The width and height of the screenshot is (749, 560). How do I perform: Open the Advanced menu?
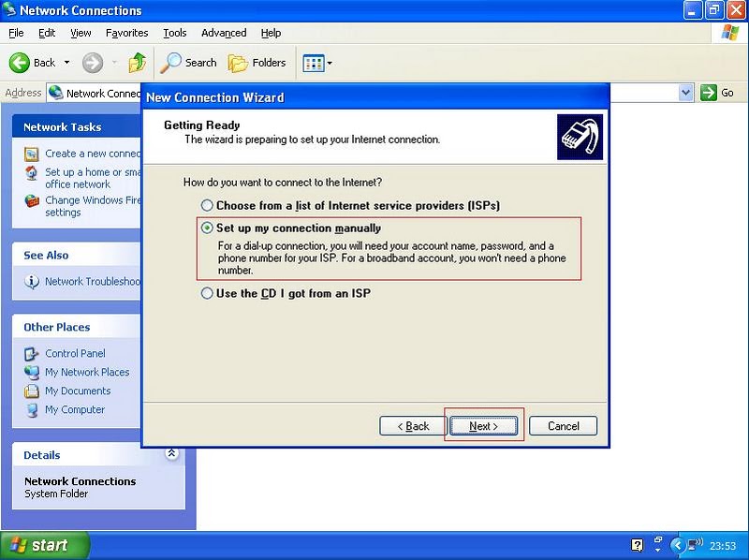point(224,33)
